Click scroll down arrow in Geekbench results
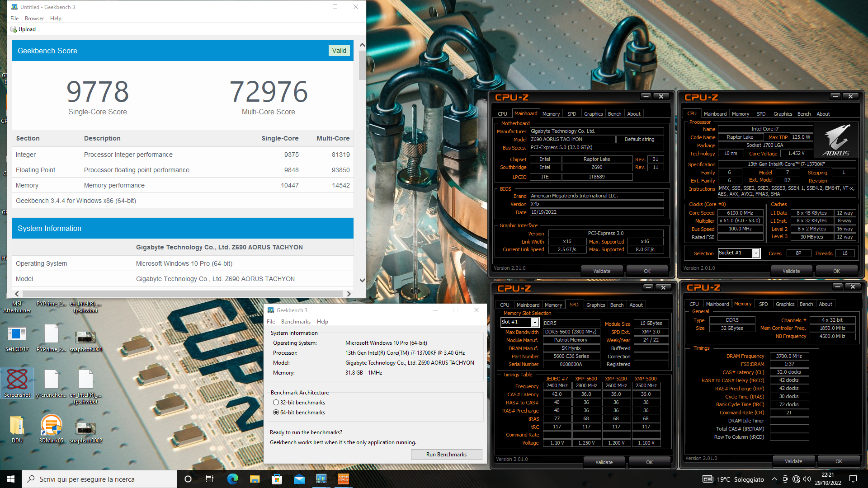This screenshot has width=868, height=488. 362,280
